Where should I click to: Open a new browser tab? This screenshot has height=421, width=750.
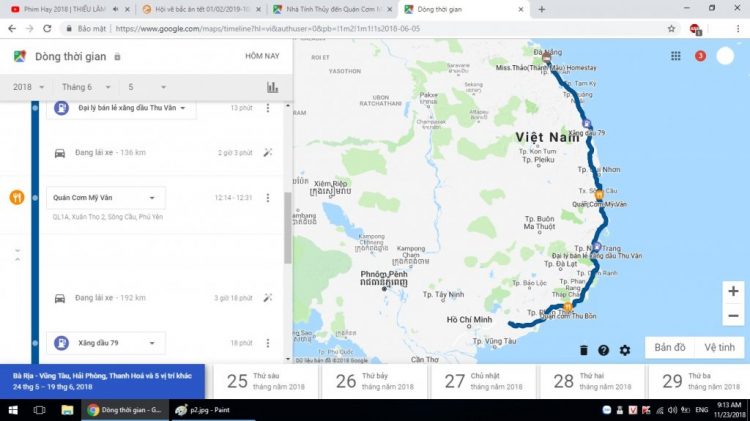click(x=541, y=9)
